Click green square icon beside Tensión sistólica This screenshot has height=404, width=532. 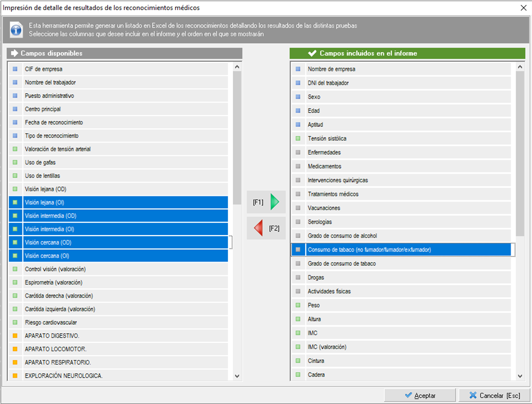[x=298, y=139]
